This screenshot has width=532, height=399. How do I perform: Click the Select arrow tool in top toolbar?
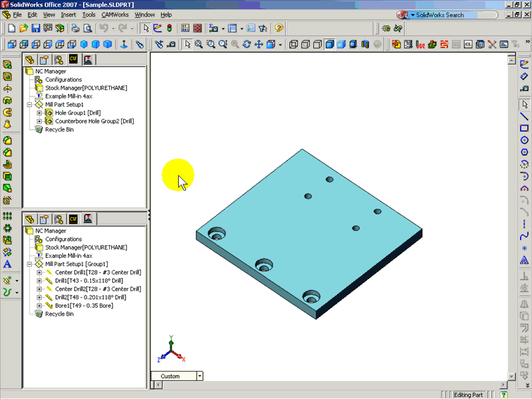[146, 28]
